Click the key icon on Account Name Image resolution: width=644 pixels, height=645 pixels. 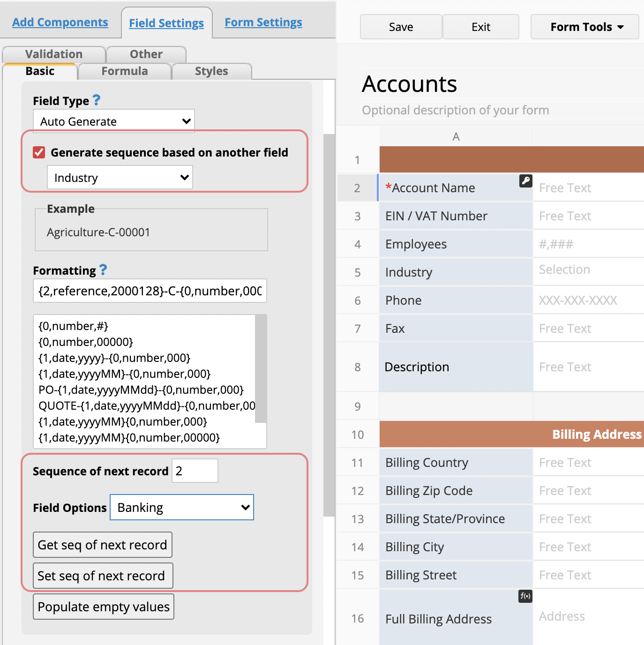pyautogui.click(x=525, y=181)
